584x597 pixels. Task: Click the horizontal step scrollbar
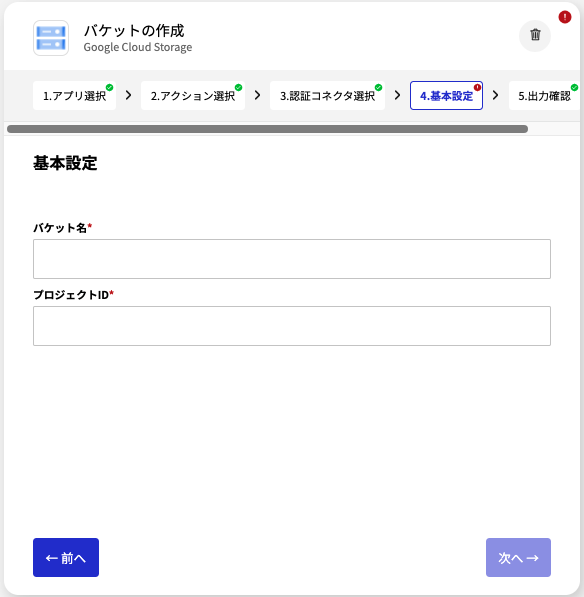click(x=267, y=129)
